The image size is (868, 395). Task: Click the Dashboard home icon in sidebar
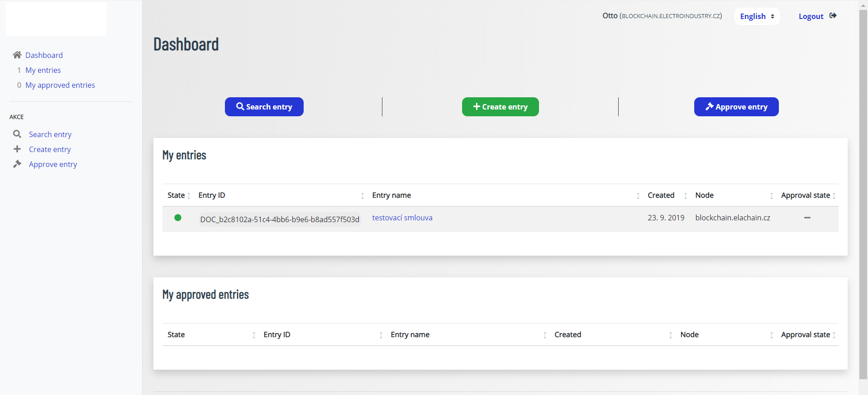17,55
